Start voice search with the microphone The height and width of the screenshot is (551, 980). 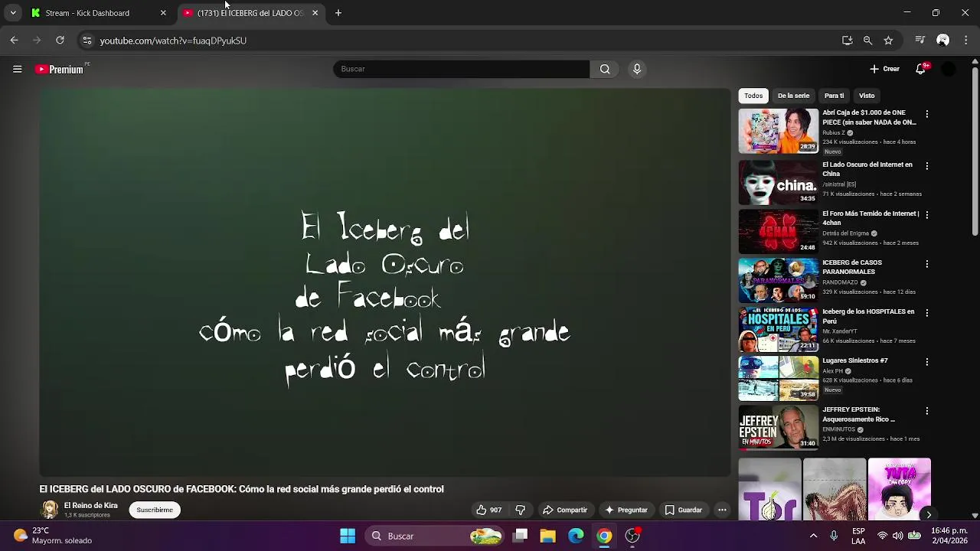click(x=636, y=69)
